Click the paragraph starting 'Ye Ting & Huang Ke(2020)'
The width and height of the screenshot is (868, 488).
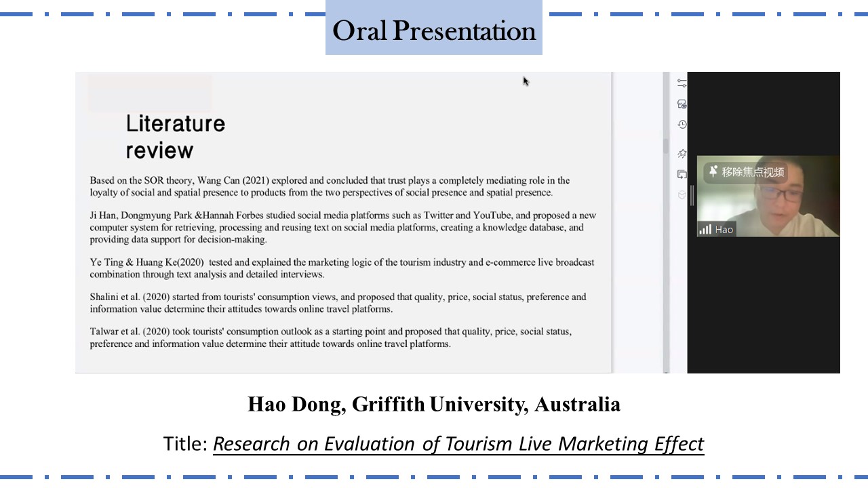342,268
